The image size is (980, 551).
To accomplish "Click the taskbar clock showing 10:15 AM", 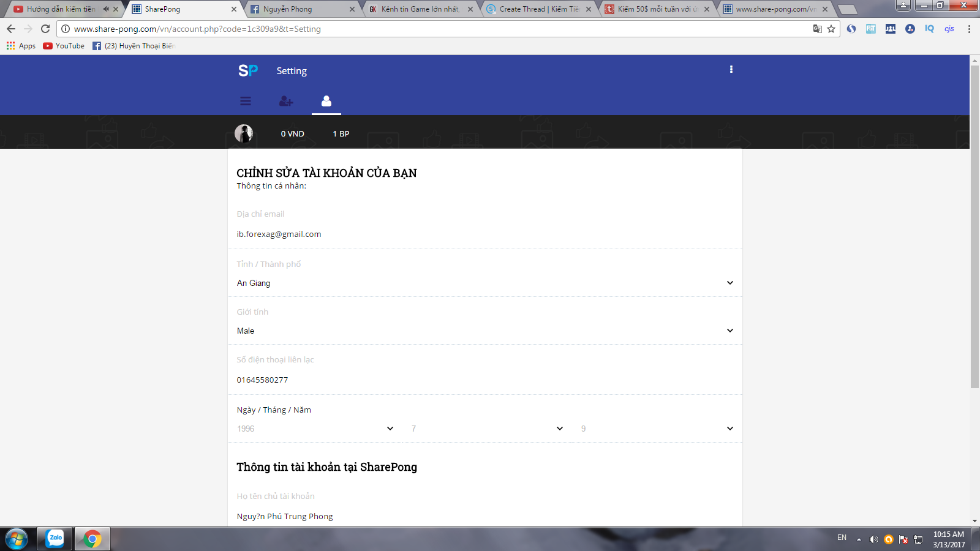I will click(x=949, y=539).
